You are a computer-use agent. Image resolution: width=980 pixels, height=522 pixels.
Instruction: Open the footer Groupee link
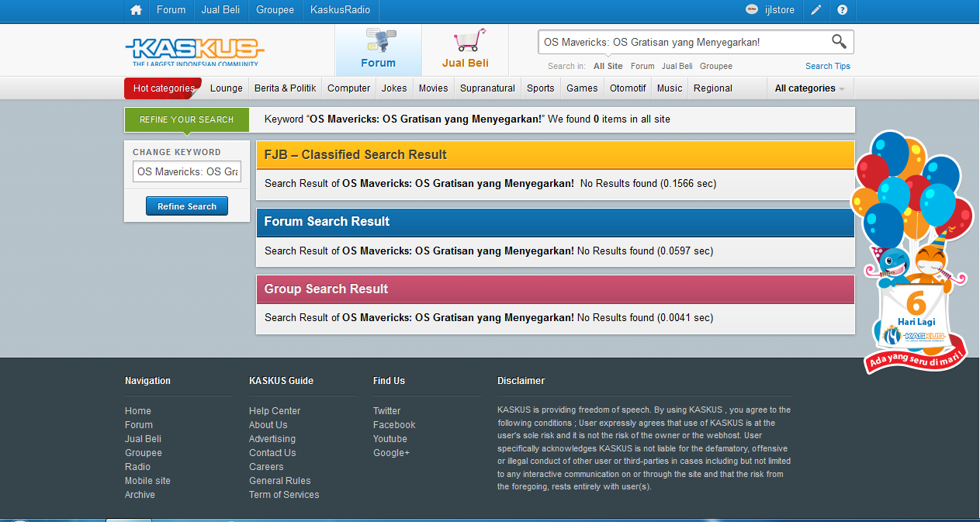144,453
